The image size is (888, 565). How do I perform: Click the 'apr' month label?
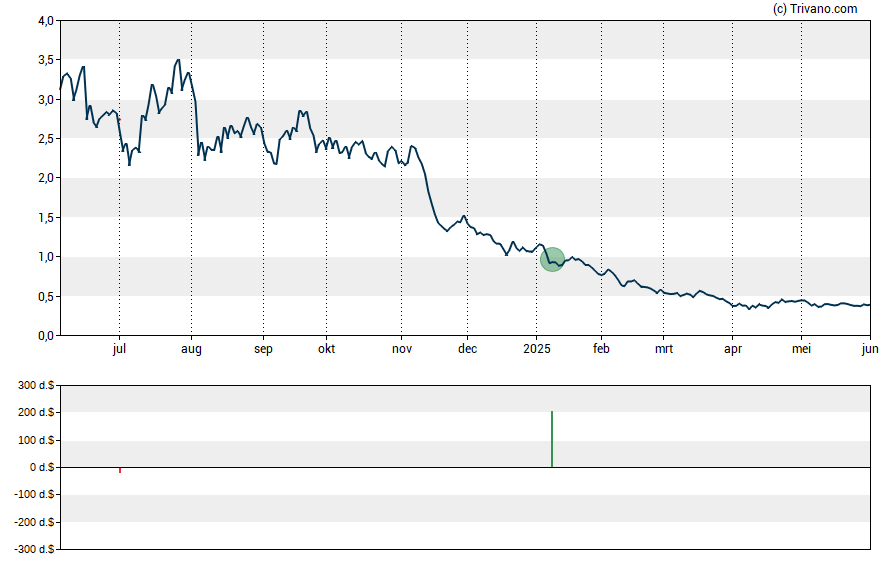coord(733,349)
